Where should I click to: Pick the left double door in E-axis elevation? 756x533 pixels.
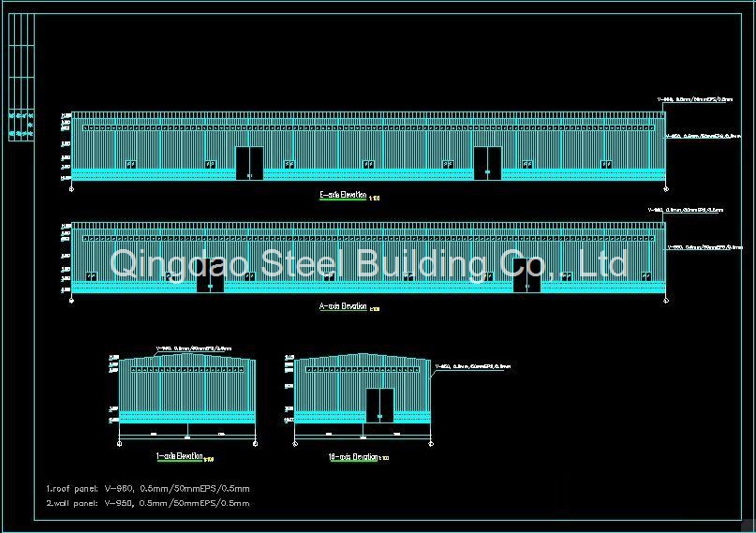click(x=249, y=163)
